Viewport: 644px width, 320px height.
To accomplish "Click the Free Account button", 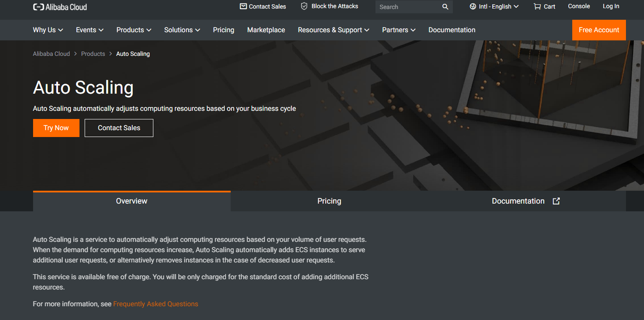I will 599,30.
